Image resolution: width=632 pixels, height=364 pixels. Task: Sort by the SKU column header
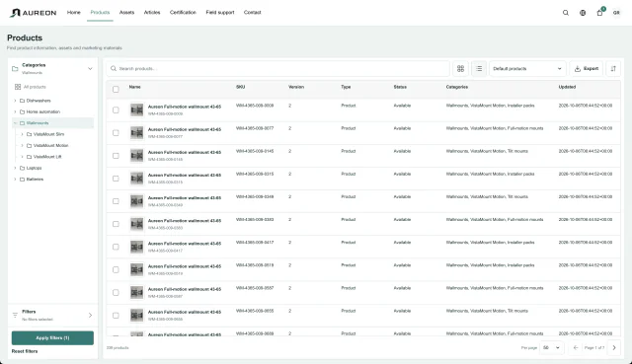[x=240, y=87]
